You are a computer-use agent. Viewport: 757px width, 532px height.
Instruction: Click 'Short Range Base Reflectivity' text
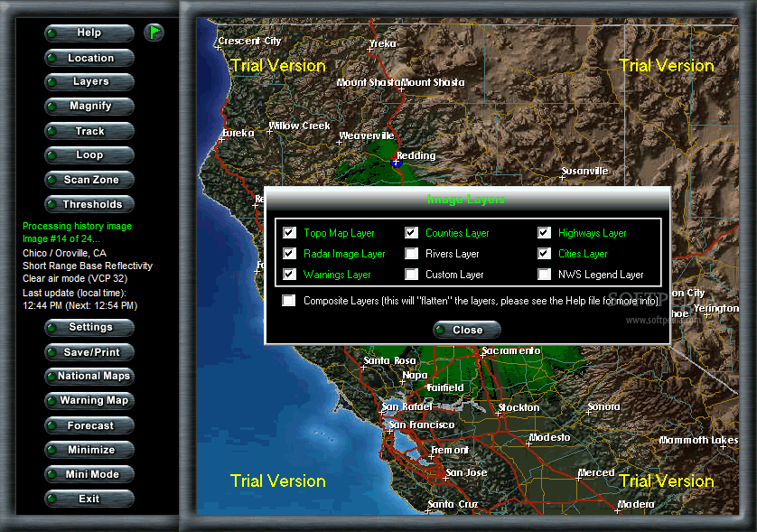(x=88, y=266)
